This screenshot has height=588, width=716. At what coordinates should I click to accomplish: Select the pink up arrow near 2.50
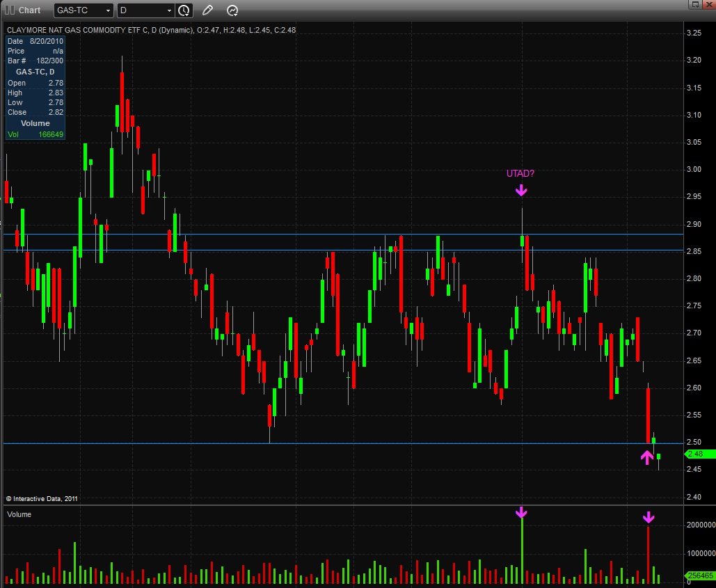(646, 457)
